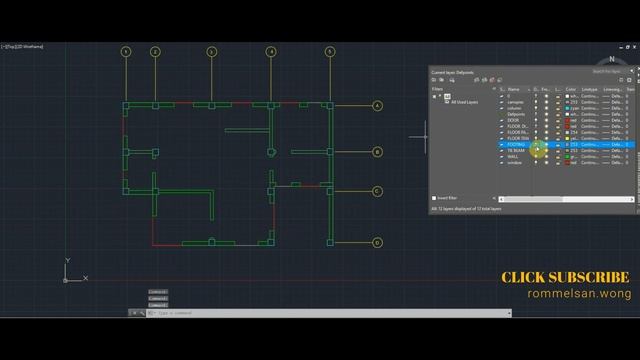Create a new layer with New Layer icon
The width and height of the screenshot is (640, 360).
(476, 80)
